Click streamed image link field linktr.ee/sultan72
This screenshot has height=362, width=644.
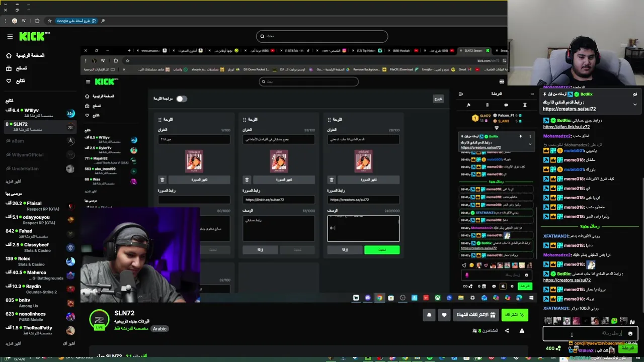coord(279,200)
